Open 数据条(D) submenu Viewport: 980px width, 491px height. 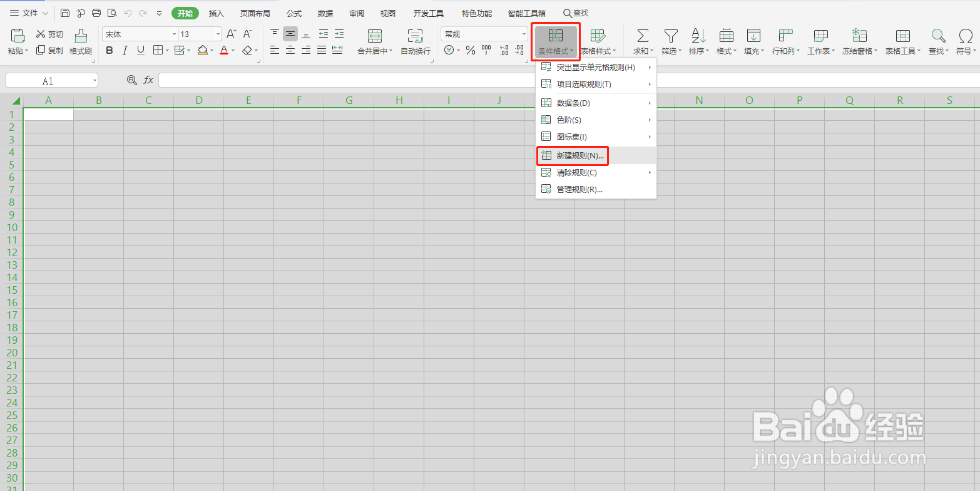tap(596, 103)
